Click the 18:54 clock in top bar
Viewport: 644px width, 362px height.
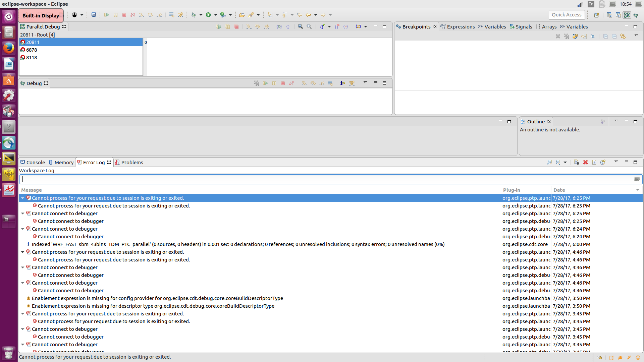coord(626,4)
